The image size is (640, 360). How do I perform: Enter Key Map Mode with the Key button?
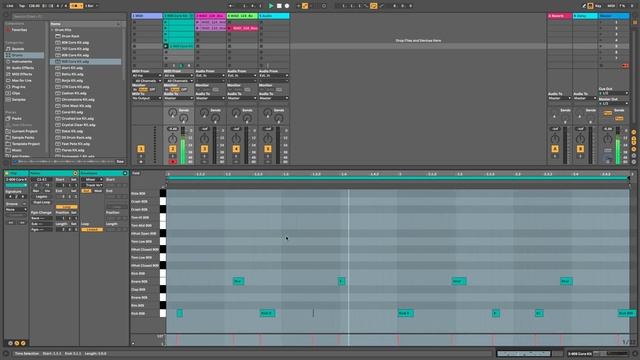click(x=598, y=6)
